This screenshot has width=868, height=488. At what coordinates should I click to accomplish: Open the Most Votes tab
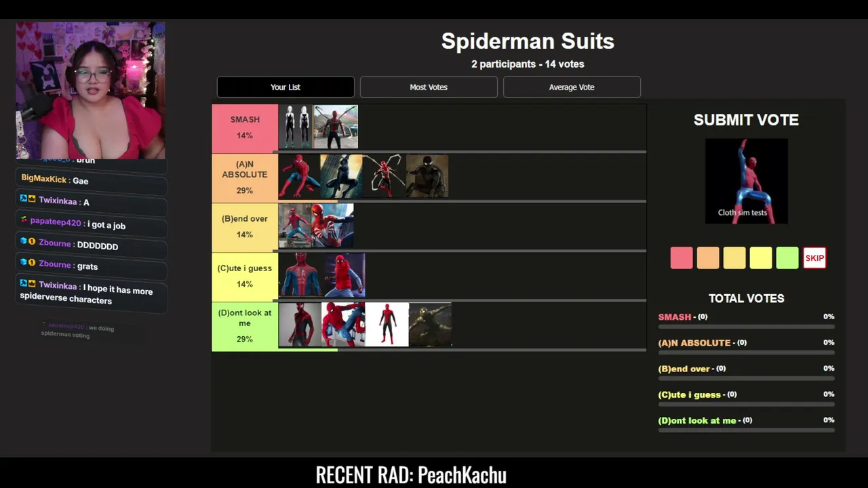click(429, 87)
